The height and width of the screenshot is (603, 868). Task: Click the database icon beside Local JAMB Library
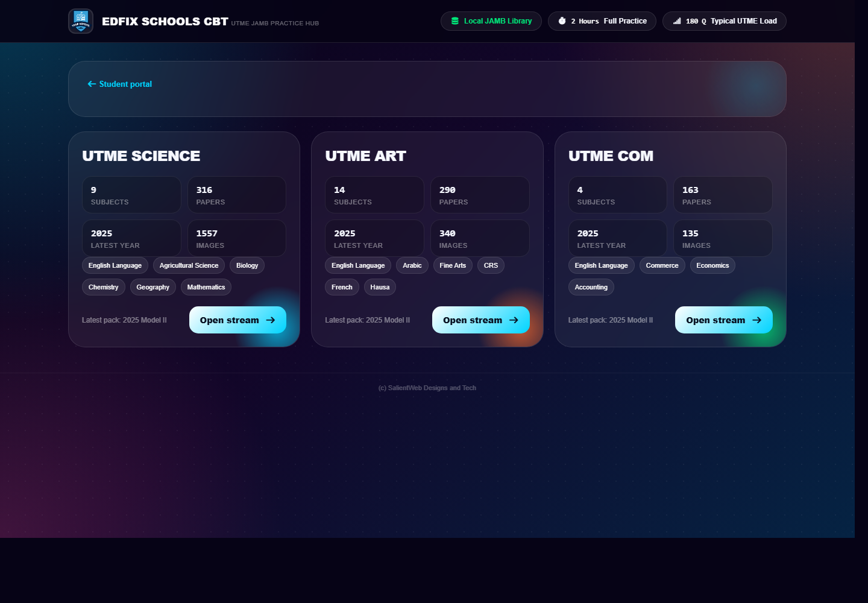tap(455, 21)
